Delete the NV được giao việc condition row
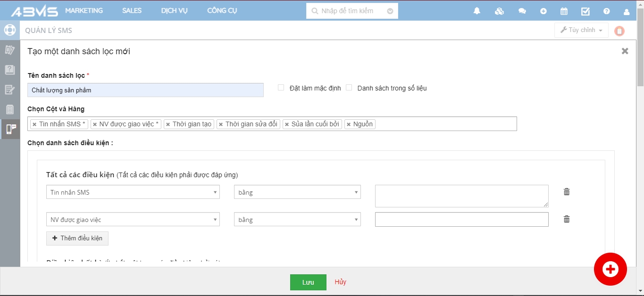 tap(567, 219)
